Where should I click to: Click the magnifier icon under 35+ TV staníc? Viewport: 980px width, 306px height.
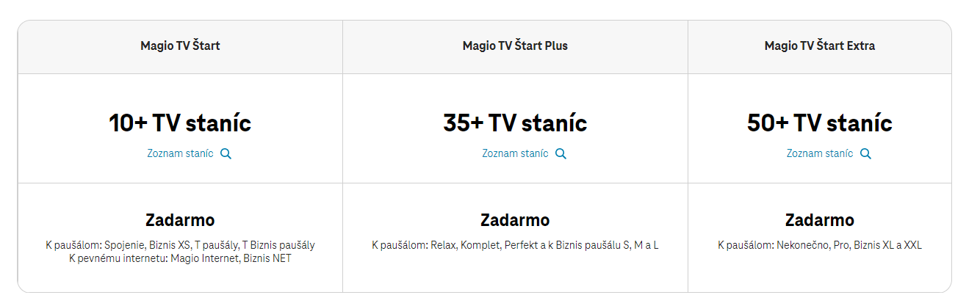(561, 154)
